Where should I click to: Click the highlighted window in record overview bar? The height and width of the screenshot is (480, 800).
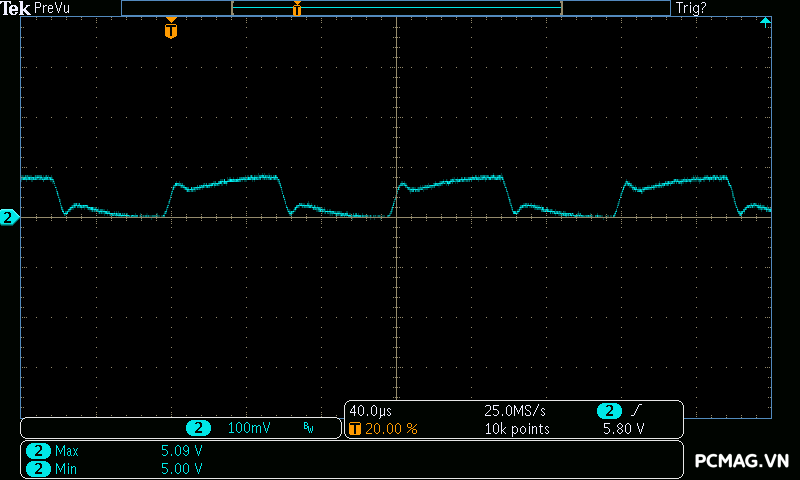click(396, 8)
